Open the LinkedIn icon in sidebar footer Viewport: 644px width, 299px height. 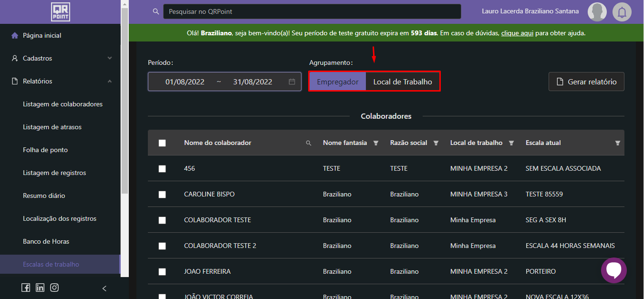coord(40,288)
